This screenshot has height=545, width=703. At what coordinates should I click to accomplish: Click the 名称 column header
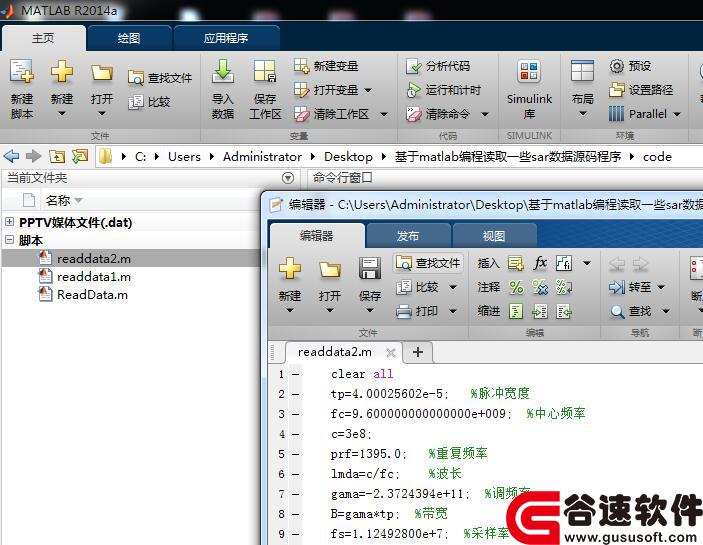(x=58, y=200)
